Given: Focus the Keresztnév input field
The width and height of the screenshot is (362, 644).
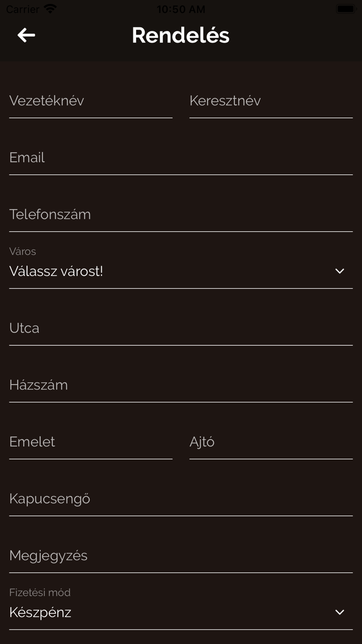Looking at the screenshot, I should (x=270, y=101).
